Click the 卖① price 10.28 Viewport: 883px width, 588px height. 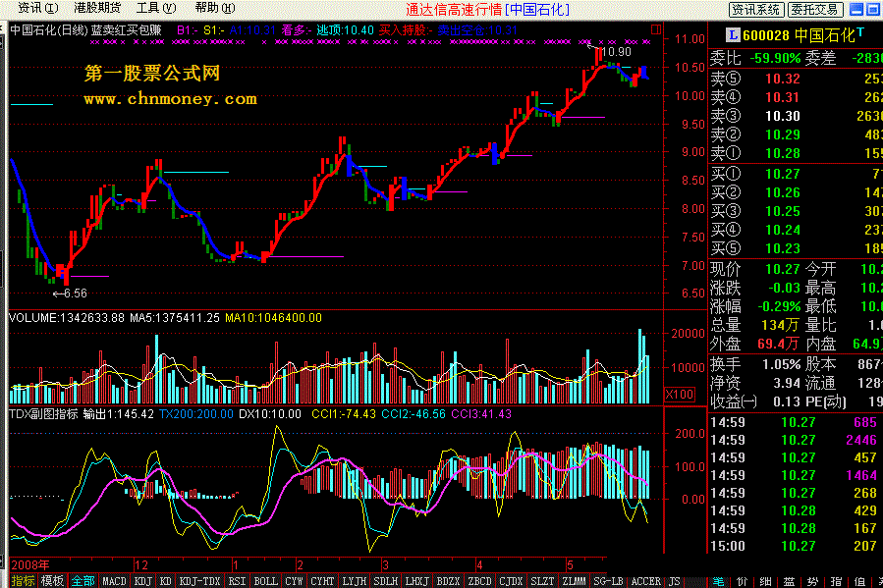tap(782, 153)
